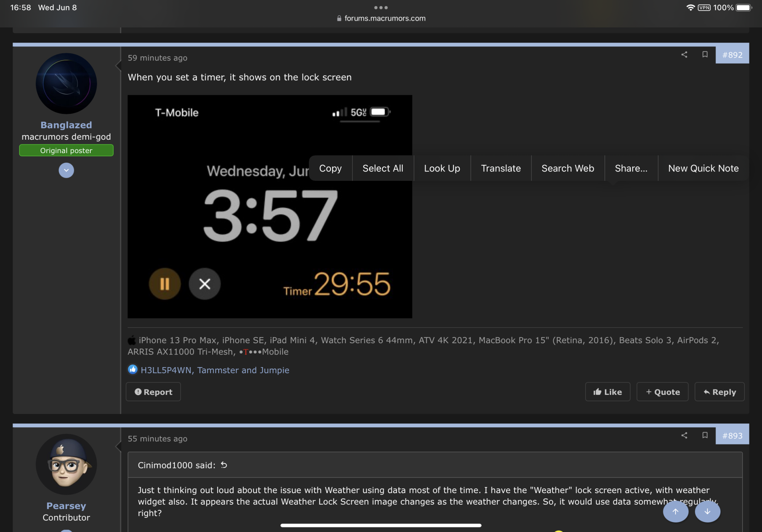Quote Banglazed's post
Viewport: 762px width, 532px height.
tap(663, 392)
